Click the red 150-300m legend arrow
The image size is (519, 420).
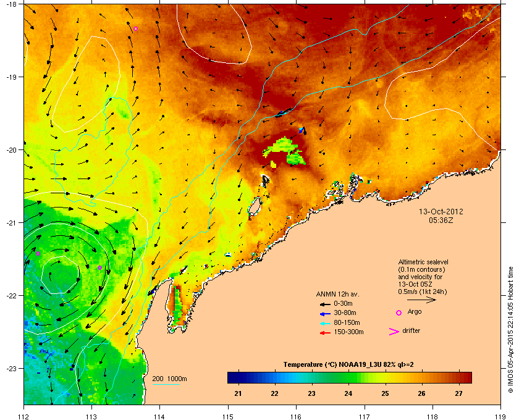(326, 332)
